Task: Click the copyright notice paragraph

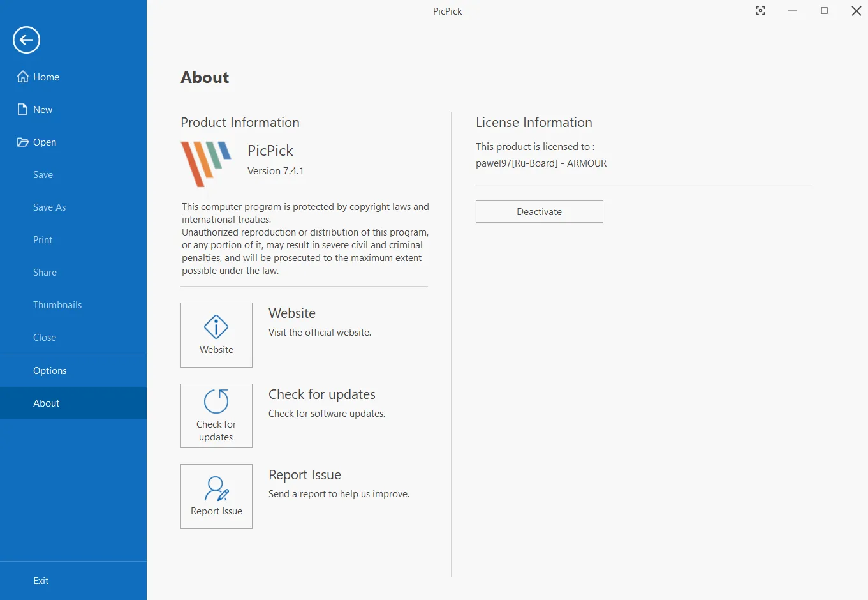Action: pyautogui.click(x=305, y=239)
